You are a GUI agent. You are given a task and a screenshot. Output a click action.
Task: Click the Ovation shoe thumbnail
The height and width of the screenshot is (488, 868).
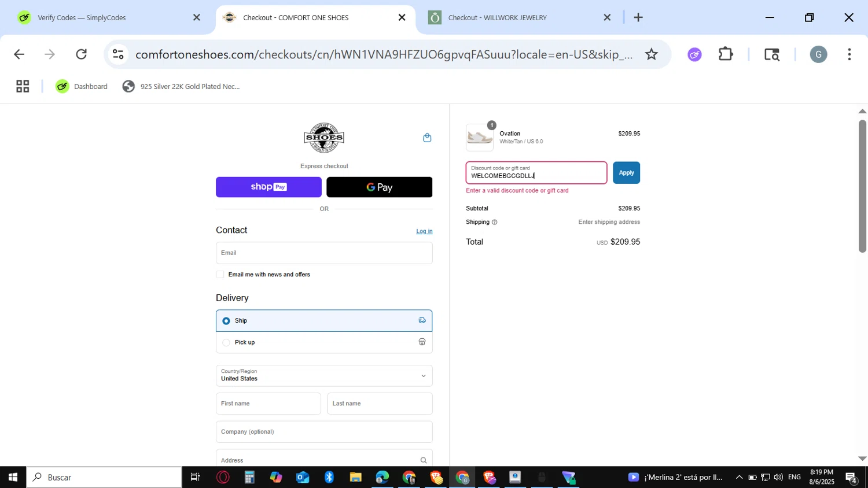(x=480, y=138)
